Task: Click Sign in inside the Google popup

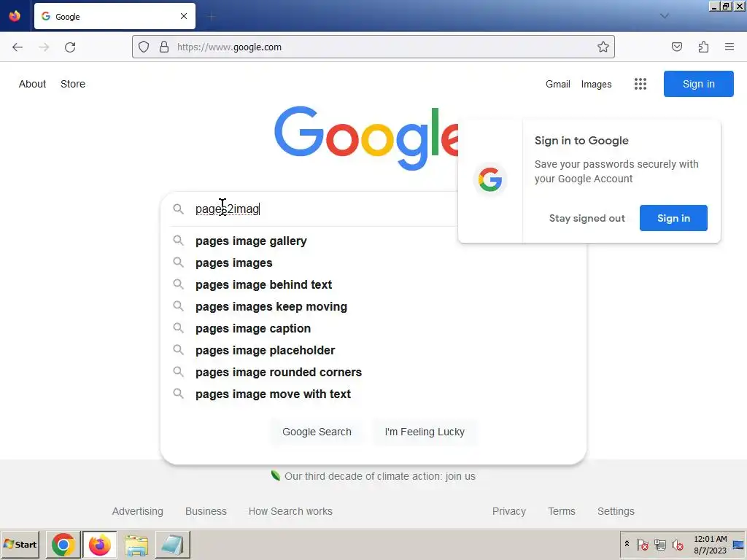Action: click(x=673, y=218)
